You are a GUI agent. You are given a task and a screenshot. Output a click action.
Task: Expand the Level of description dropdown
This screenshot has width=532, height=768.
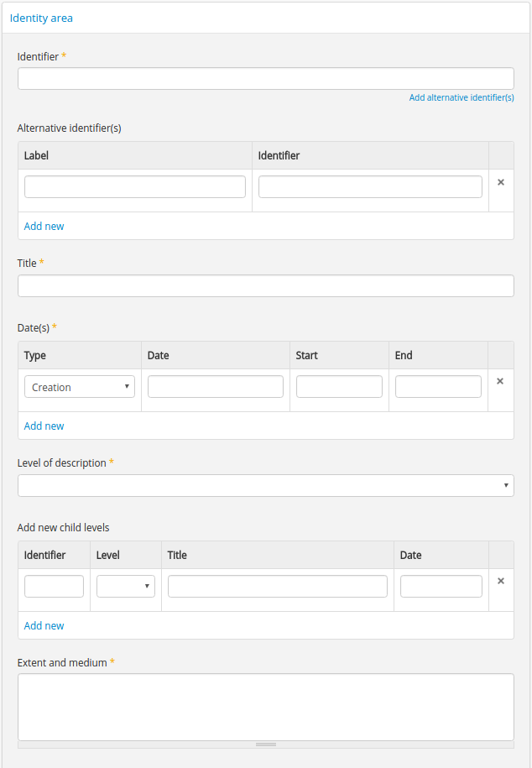pos(265,486)
